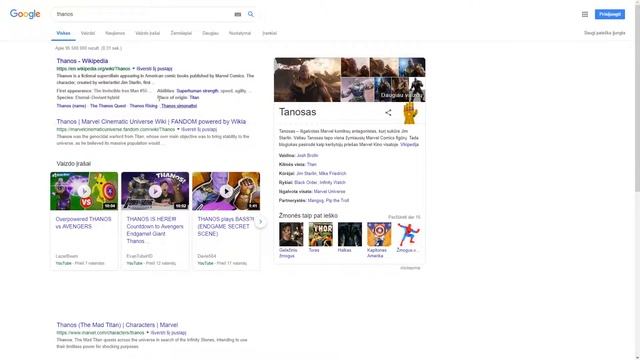Open the Saugi paieška įjungta setting

point(604,33)
